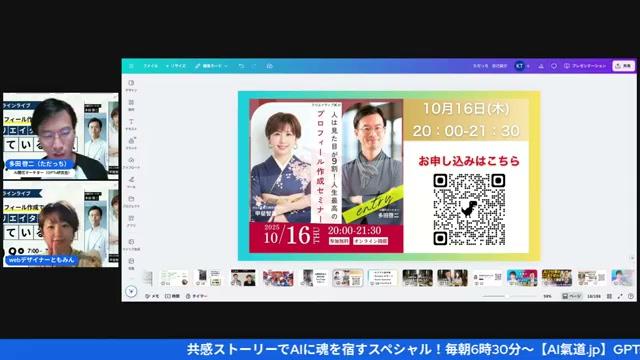This screenshot has width=640, height=360.
Task: Click the Redo arrow icon
Action: click(x=254, y=66)
